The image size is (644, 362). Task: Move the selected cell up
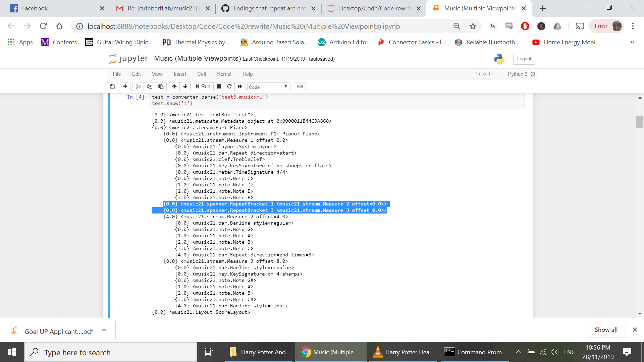coord(174,86)
